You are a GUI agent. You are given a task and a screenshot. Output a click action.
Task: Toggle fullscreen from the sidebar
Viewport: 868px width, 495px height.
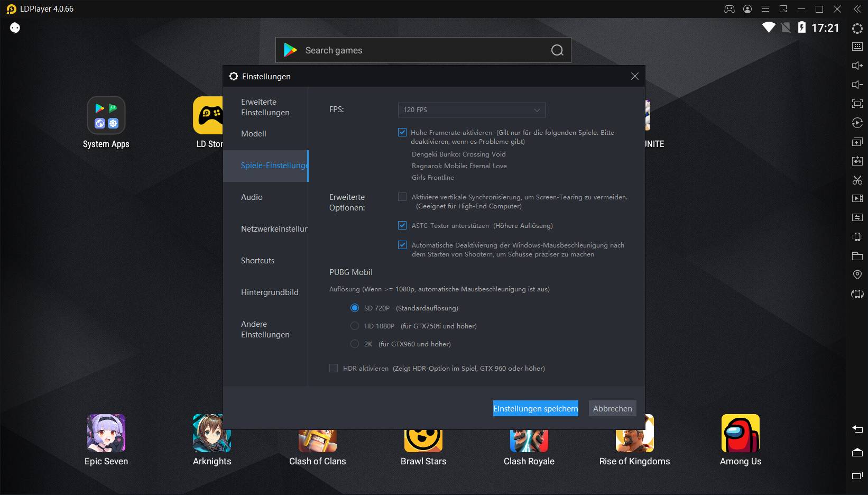[x=857, y=104]
